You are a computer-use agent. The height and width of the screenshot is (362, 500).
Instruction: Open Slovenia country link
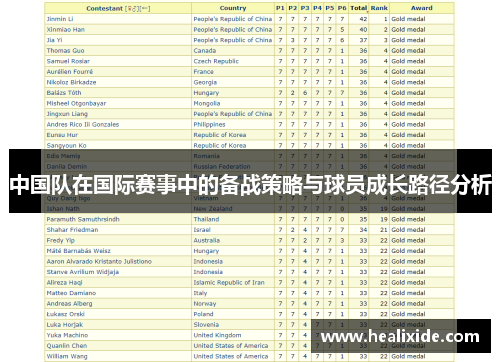point(206,325)
